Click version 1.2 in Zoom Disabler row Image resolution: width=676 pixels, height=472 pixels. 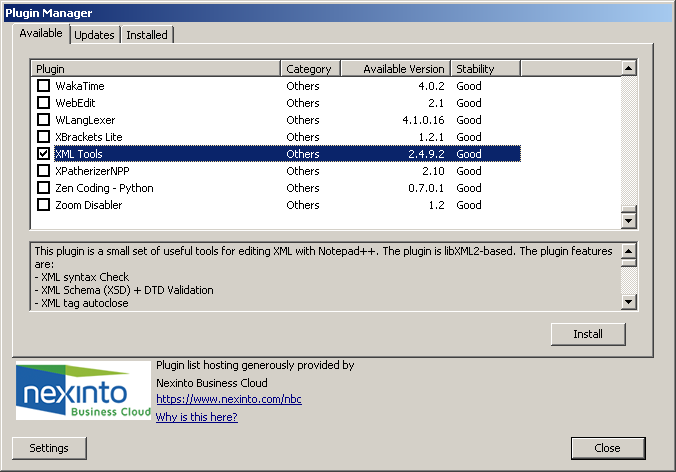[436, 205]
